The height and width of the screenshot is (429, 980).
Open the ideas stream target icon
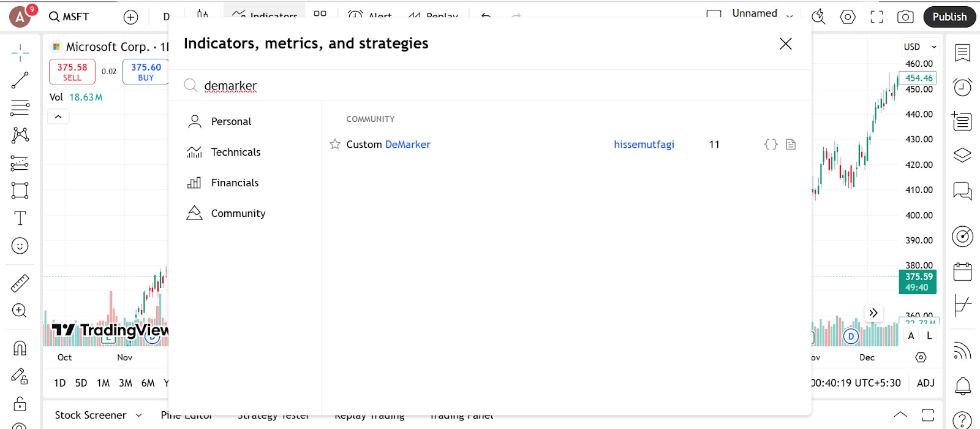(x=962, y=236)
